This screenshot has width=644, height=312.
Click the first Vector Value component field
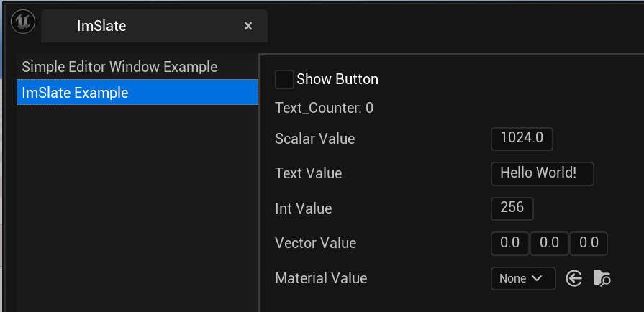pos(509,244)
